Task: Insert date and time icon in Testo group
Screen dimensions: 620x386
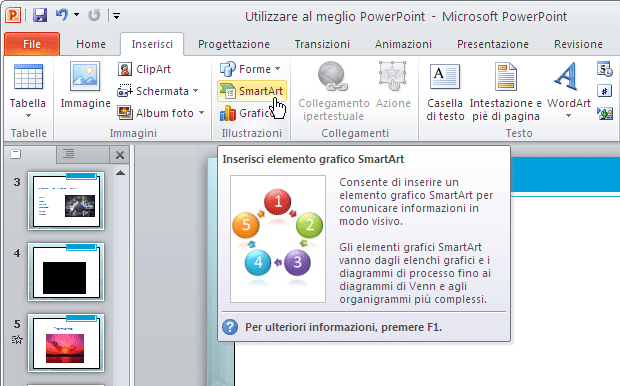Action: 605,69
